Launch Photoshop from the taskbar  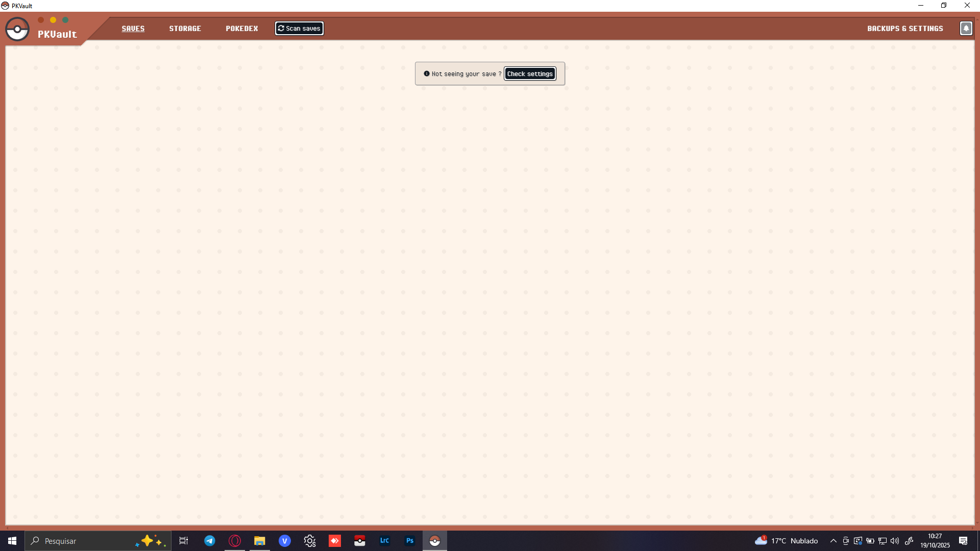click(410, 541)
